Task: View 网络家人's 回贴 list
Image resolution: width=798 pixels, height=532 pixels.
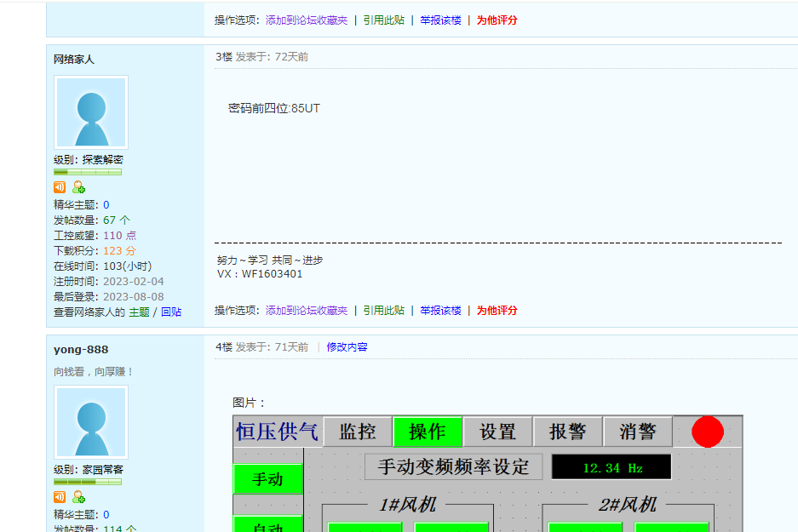Action: [x=171, y=312]
